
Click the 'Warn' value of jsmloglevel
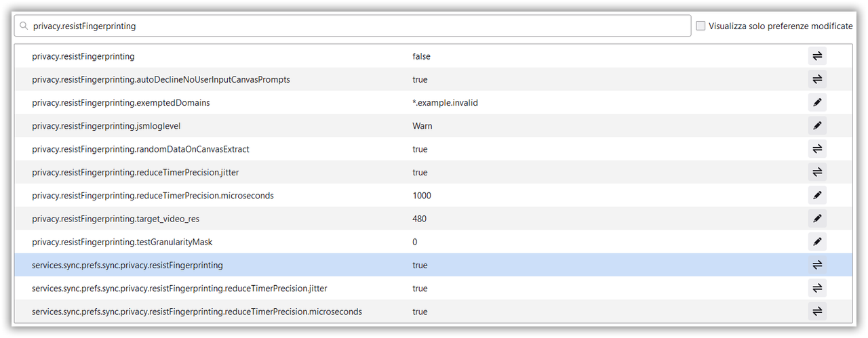tap(422, 126)
